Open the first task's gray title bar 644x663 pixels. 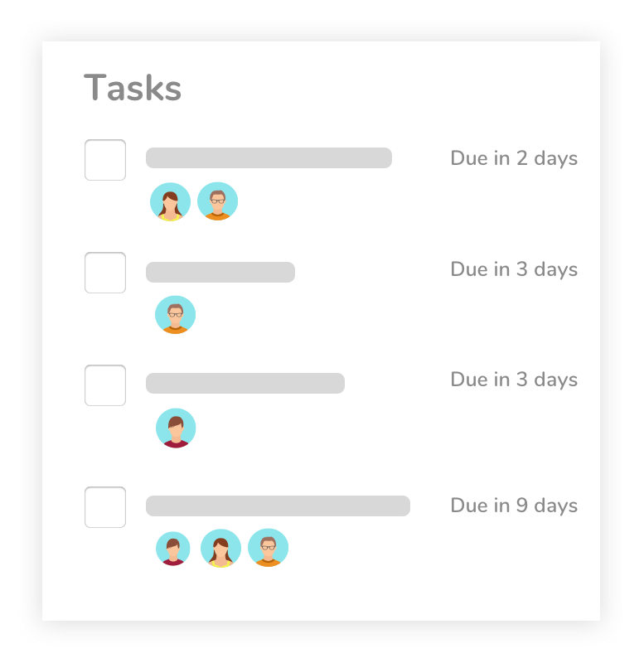269,158
